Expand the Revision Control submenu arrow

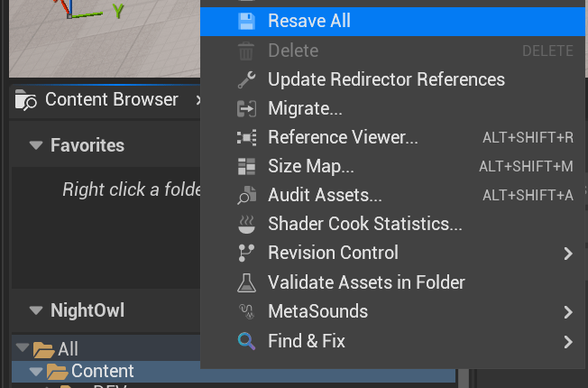(x=568, y=254)
